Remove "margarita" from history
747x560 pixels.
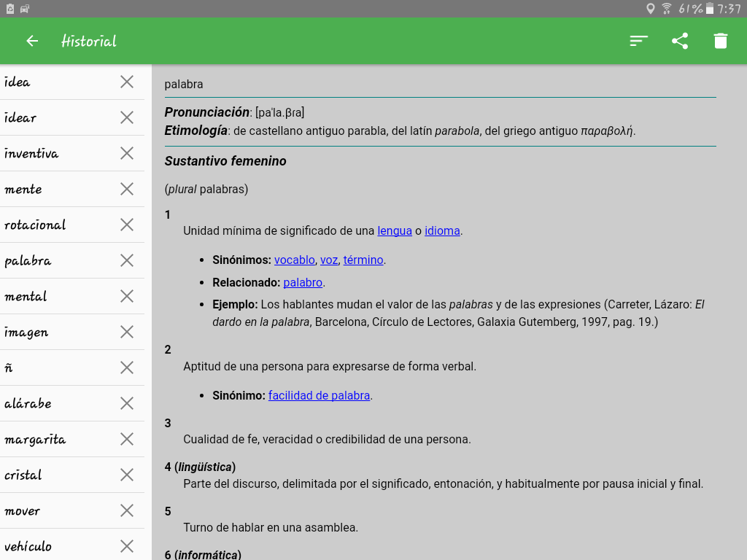point(125,439)
